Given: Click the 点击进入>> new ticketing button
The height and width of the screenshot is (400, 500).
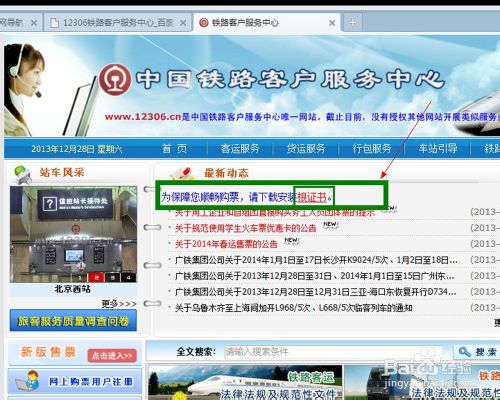Looking at the screenshot, I should point(112,356).
